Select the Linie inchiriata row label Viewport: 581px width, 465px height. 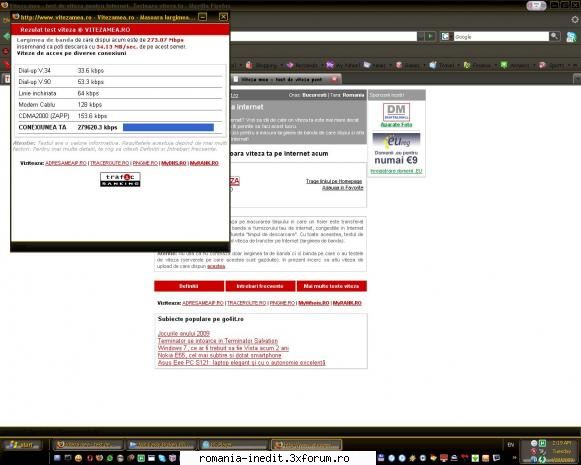(x=37, y=93)
